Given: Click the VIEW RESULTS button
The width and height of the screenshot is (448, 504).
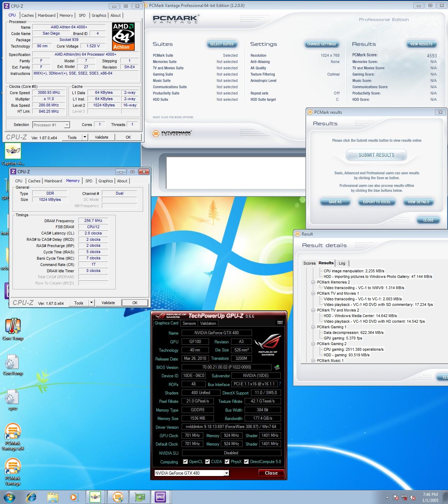Looking at the screenshot, I should click(x=421, y=44).
